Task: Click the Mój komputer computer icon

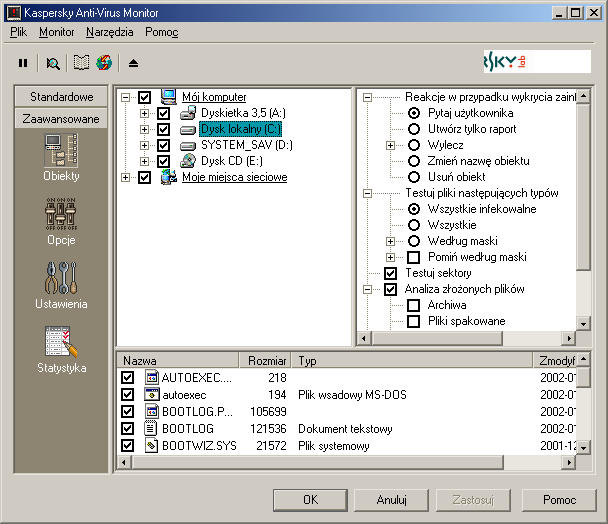Action: pyautogui.click(x=169, y=97)
